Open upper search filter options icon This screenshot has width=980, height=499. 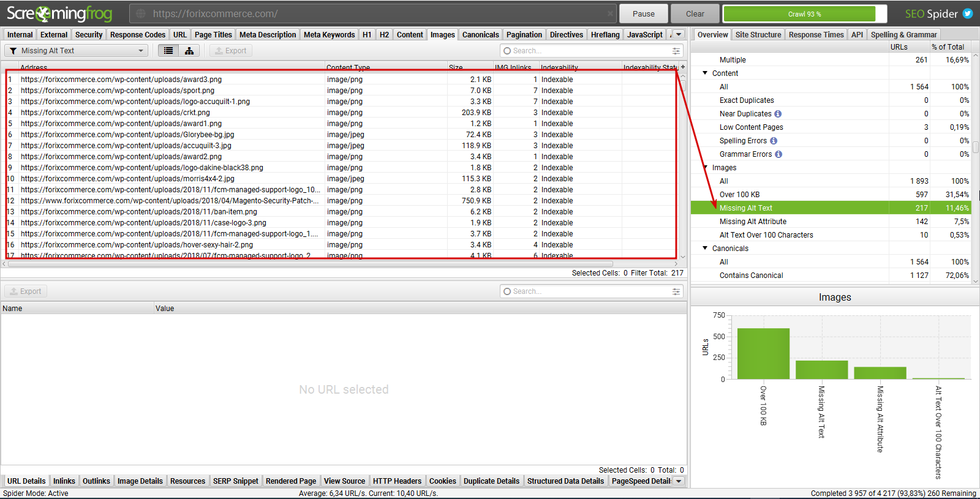pos(676,51)
